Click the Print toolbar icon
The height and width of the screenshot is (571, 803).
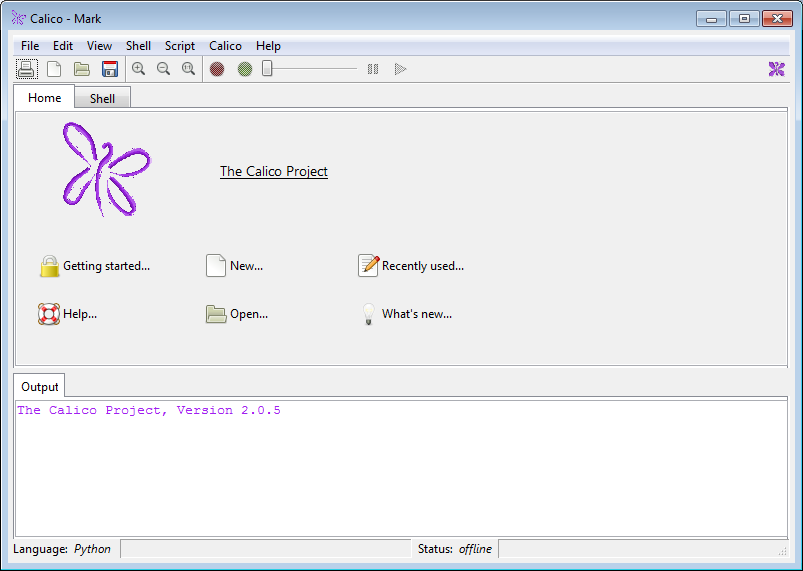point(27,69)
